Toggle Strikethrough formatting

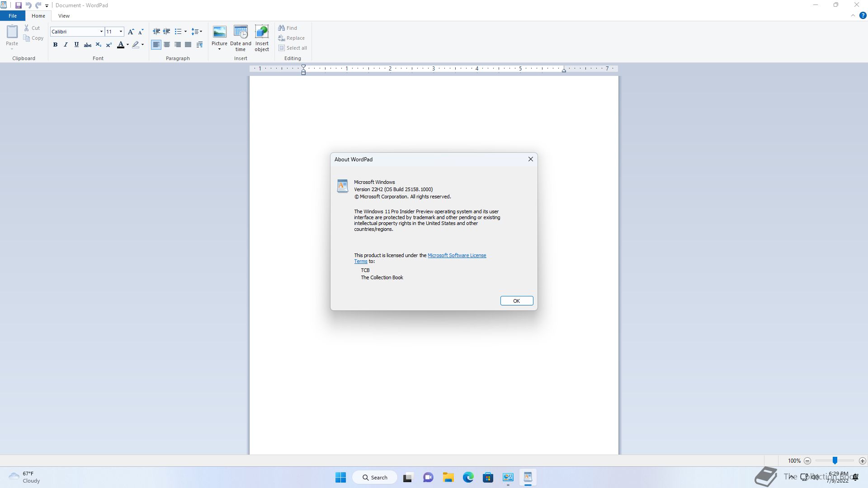pyautogui.click(x=87, y=45)
